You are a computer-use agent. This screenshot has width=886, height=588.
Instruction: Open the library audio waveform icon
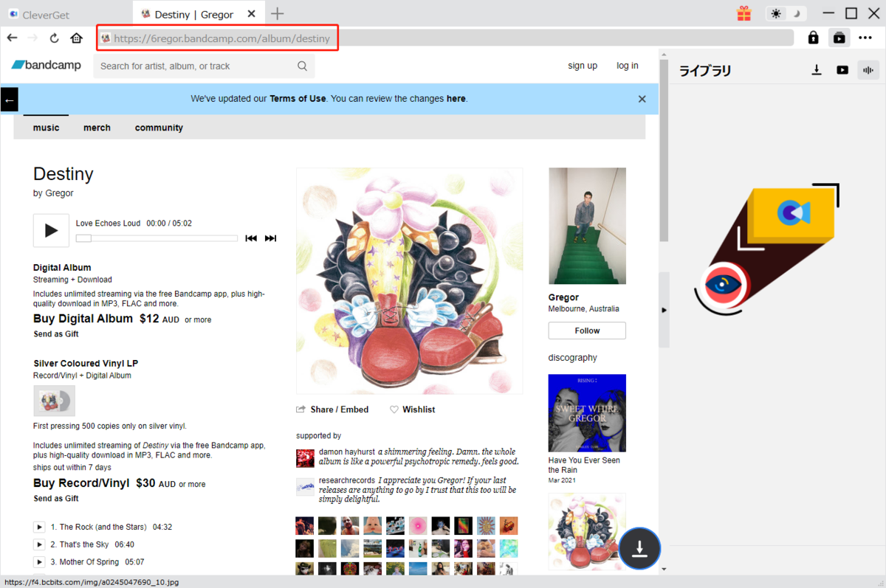(868, 70)
